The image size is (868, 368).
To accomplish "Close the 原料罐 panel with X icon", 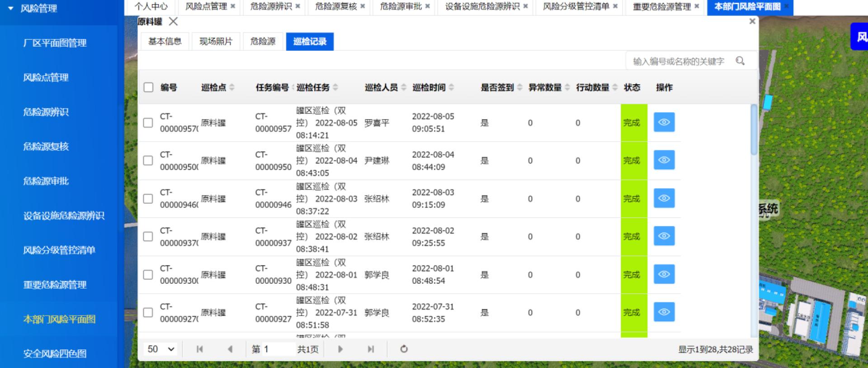I will [173, 21].
